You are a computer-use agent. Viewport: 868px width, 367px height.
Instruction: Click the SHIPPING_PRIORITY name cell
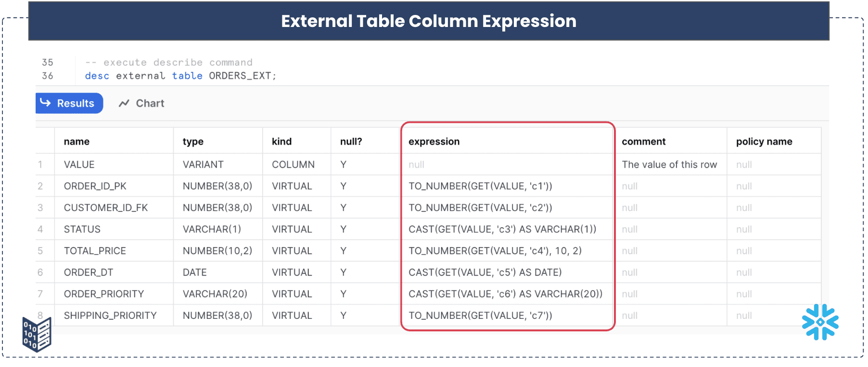pos(110,315)
